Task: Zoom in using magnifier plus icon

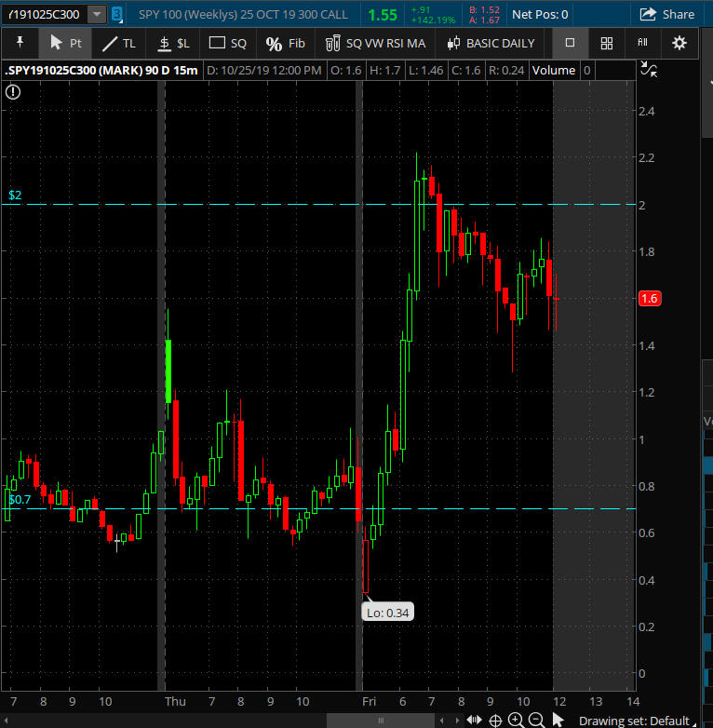Action: (516, 720)
